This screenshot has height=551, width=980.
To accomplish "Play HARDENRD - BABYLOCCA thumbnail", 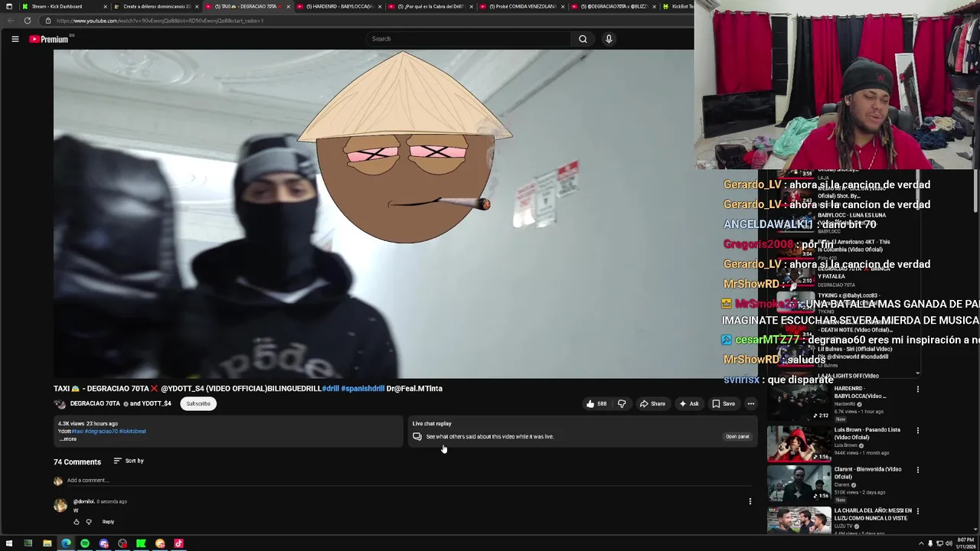I will (x=799, y=403).
